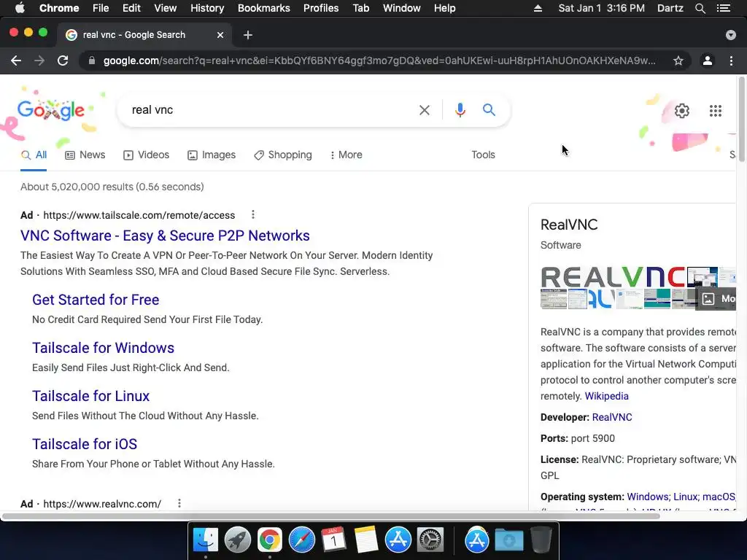View site info via the lock icon
This screenshot has width=747, height=560.
[x=92, y=61]
